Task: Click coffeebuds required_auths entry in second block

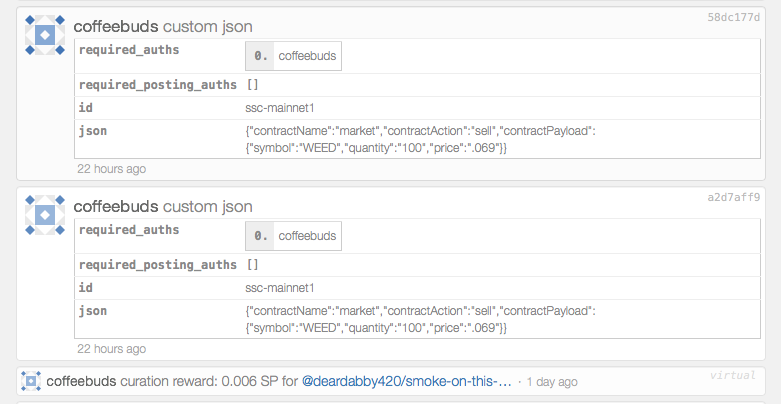Action: (307, 236)
